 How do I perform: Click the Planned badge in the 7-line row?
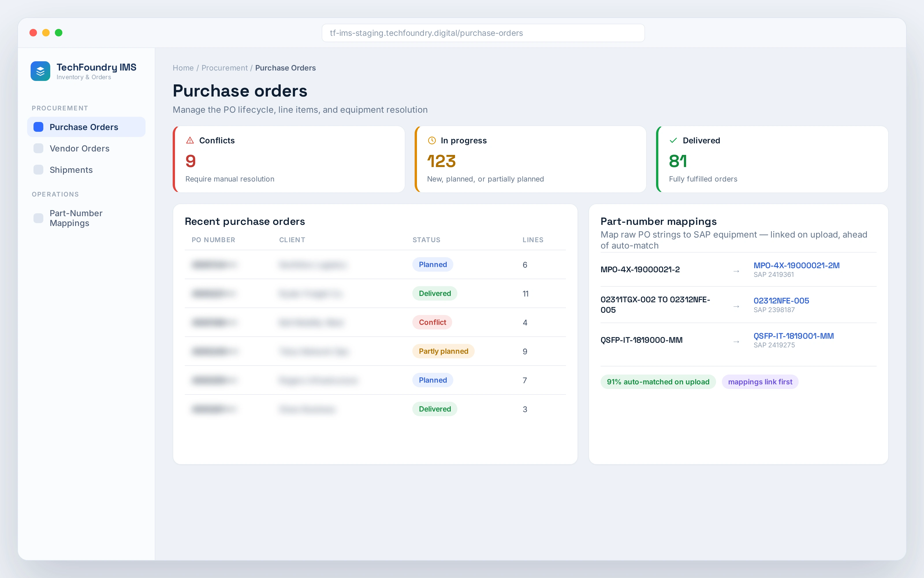click(x=433, y=380)
